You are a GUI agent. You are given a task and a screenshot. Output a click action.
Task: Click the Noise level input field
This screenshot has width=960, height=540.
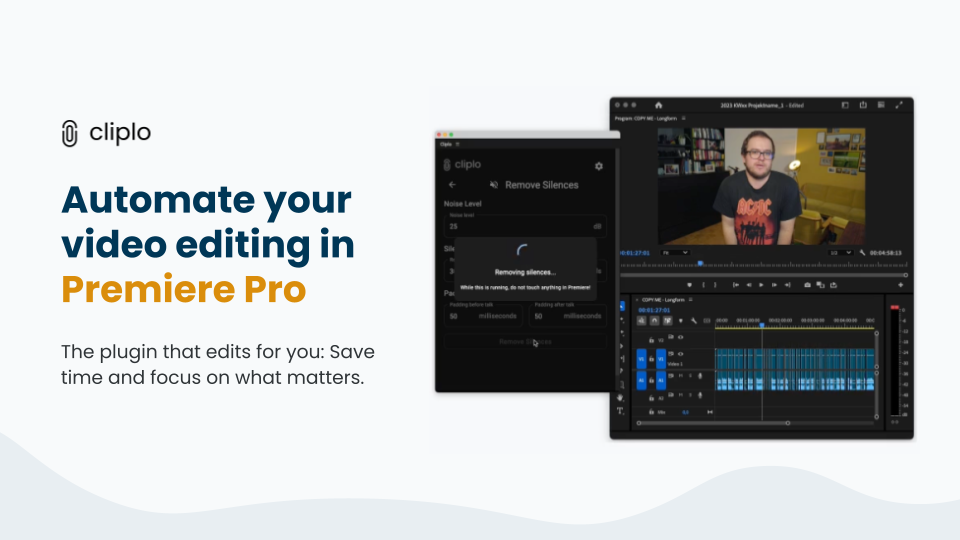tap(525, 225)
